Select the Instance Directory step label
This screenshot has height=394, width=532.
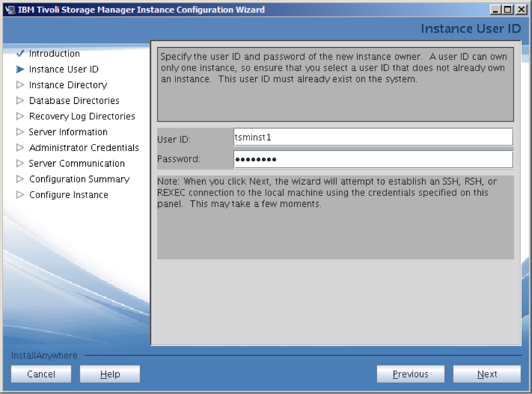[68, 85]
